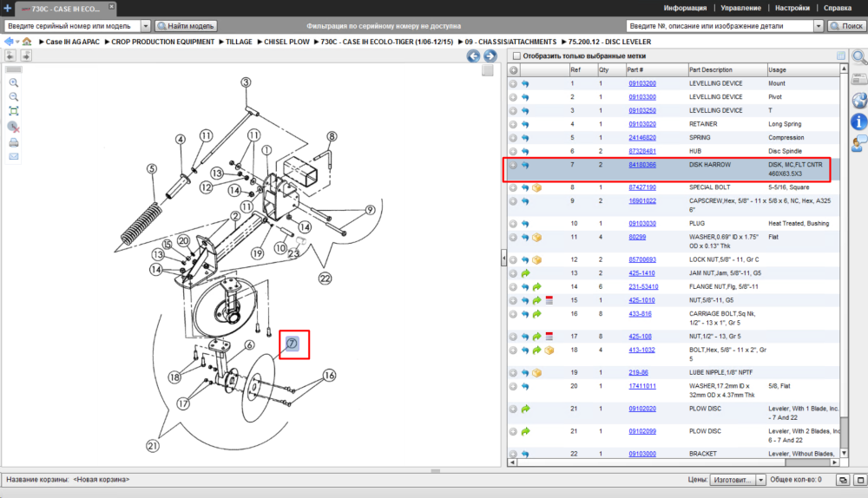Click green arrow on PLOW DISC 09102020 row
Image resolution: width=868 pixels, height=498 pixels.
pos(525,409)
